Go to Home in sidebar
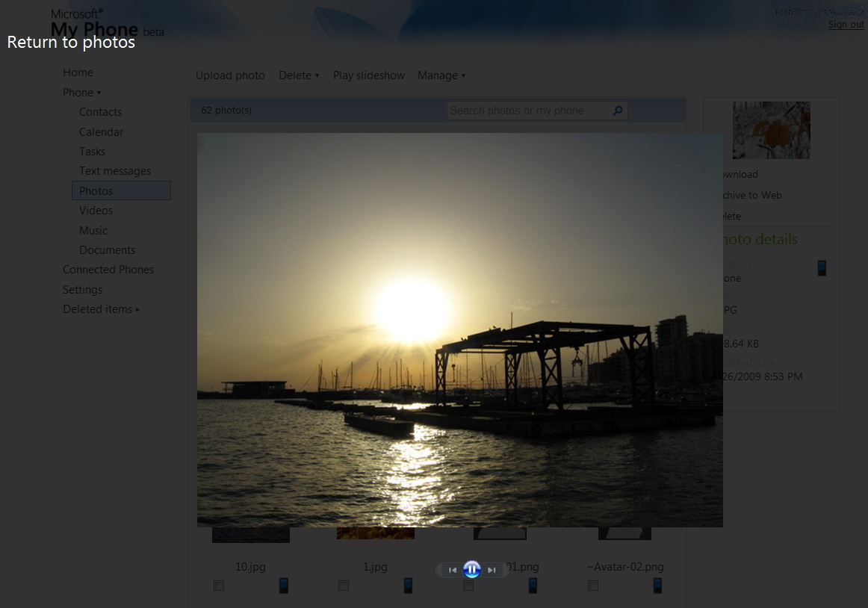Image resolution: width=868 pixels, height=608 pixels. tap(78, 72)
